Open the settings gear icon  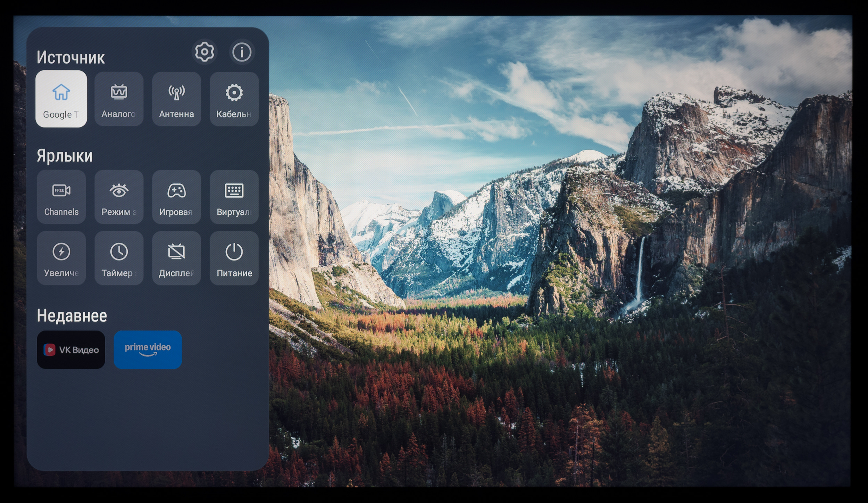point(204,52)
